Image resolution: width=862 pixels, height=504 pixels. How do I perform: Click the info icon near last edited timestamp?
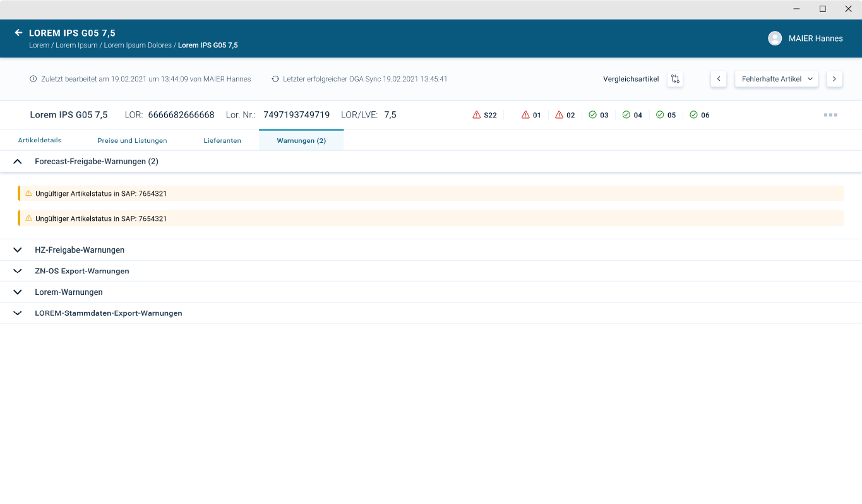coord(32,79)
